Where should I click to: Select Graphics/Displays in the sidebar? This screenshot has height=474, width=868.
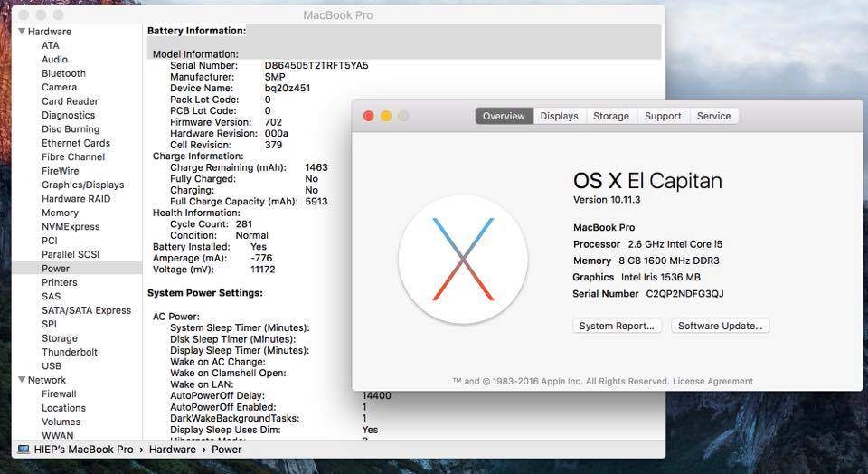click(x=83, y=185)
